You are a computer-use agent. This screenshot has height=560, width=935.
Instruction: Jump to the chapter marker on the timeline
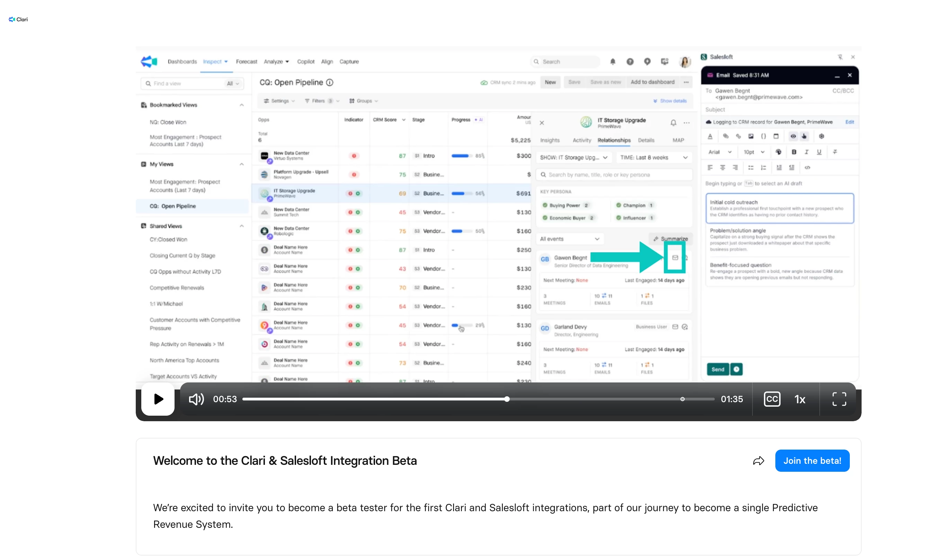682,399
